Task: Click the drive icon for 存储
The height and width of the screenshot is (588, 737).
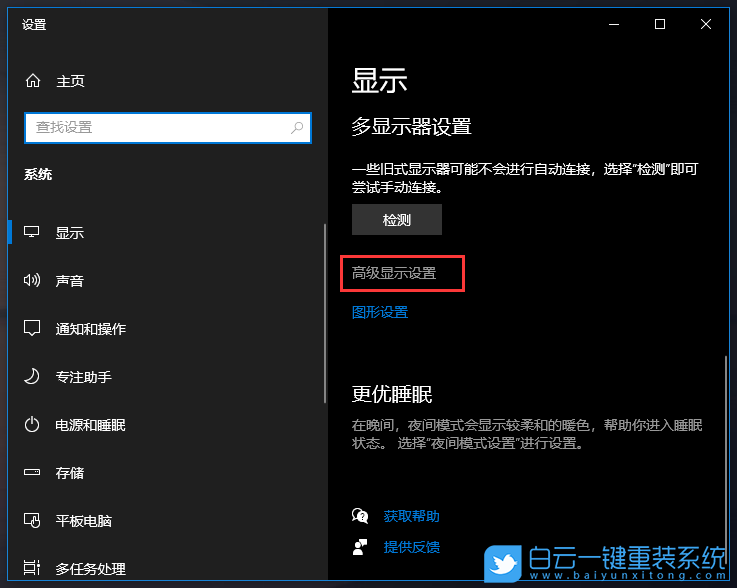Action: click(32, 472)
